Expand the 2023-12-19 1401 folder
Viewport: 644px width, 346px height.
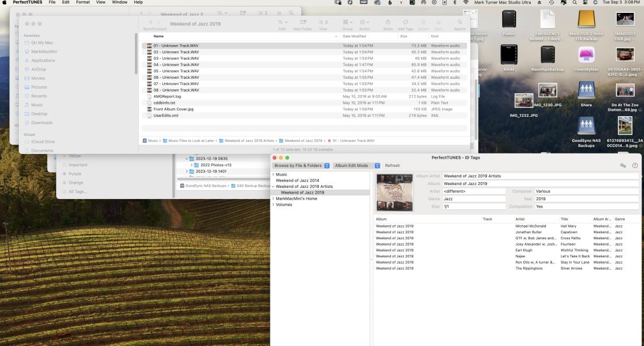[186, 172]
